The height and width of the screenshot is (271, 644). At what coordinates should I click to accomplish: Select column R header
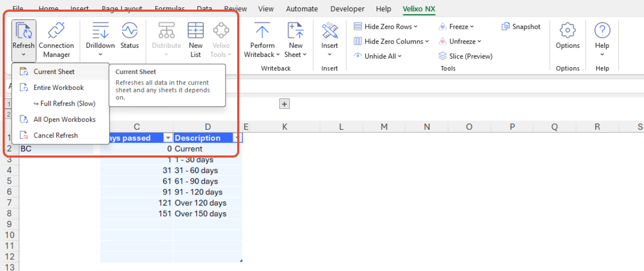coord(598,127)
